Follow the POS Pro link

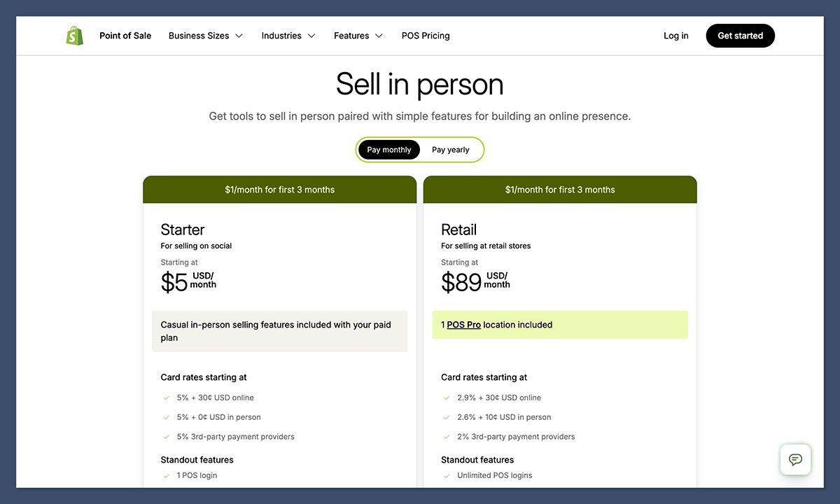coord(463,325)
